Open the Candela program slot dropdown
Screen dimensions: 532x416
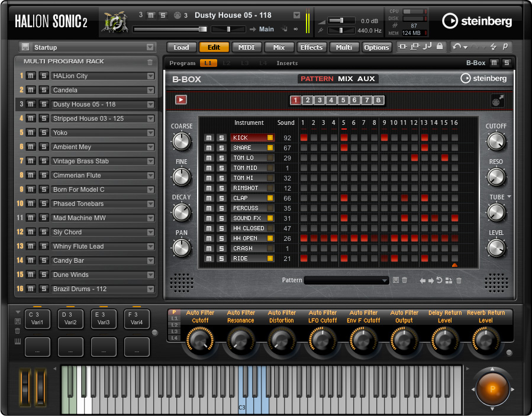point(150,91)
